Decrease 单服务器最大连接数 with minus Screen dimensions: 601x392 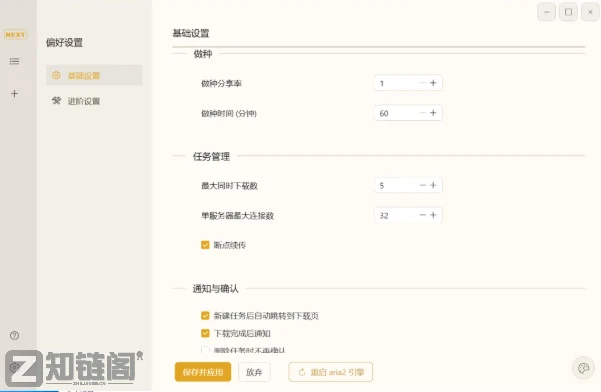(x=423, y=215)
